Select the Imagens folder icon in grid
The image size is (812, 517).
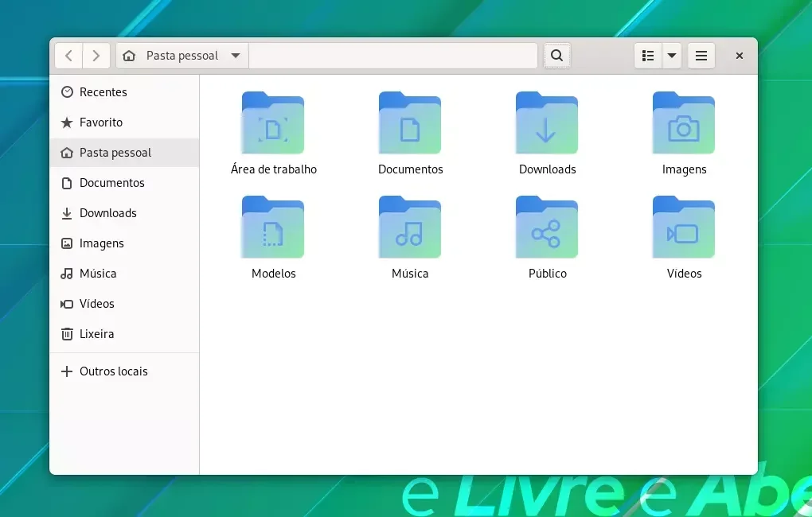pyautogui.click(x=684, y=122)
